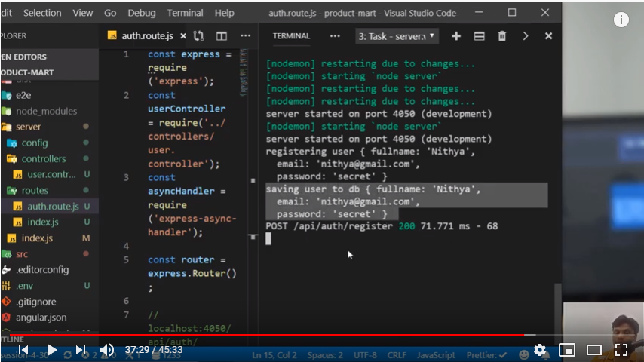
Task: Collapse the server folder
Action: coord(29,127)
